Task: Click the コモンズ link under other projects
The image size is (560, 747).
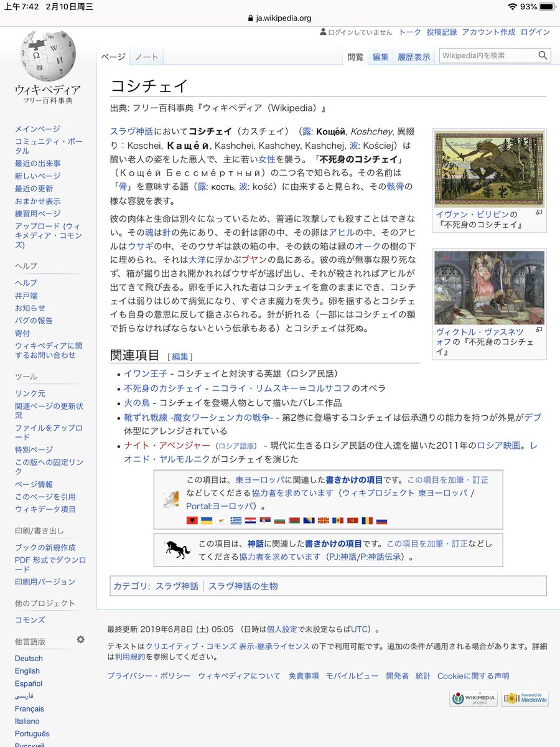Action: point(30,620)
